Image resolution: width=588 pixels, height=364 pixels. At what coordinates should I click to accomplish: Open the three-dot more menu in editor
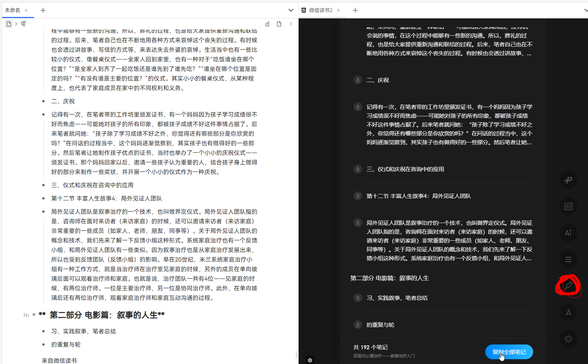[x=291, y=24]
